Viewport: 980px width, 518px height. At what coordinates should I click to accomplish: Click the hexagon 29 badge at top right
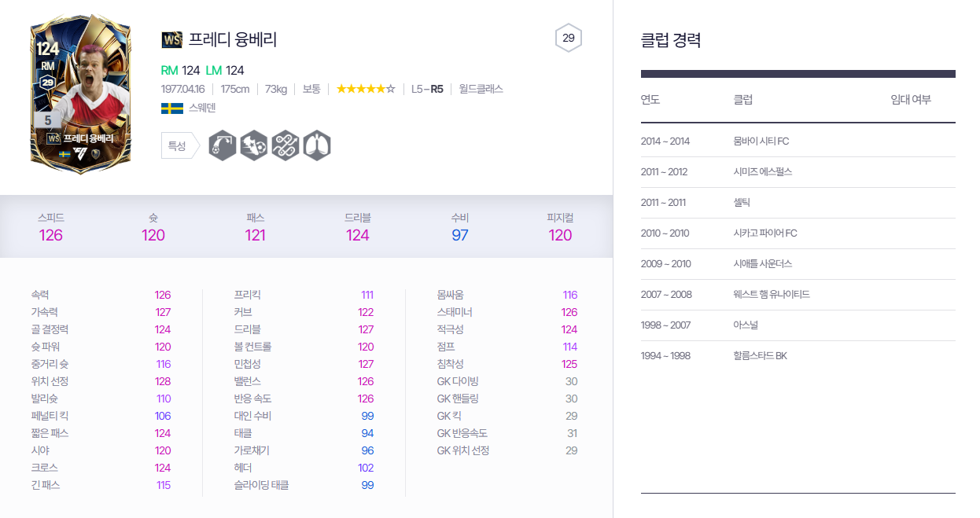569,38
